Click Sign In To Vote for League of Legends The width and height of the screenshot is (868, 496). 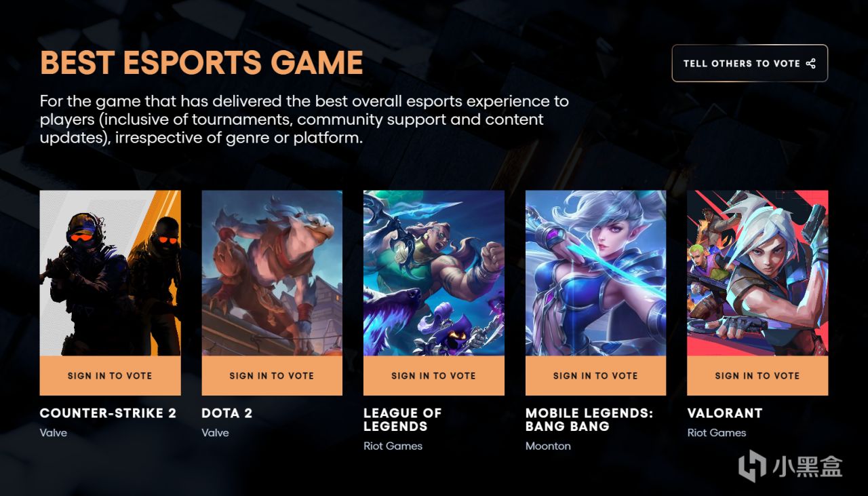434,375
